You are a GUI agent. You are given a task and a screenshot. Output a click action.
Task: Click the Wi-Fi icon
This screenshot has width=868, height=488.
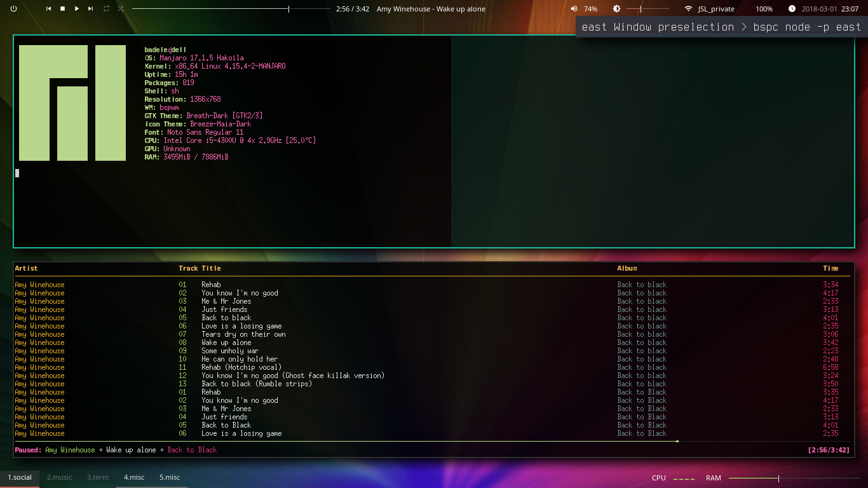(688, 9)
